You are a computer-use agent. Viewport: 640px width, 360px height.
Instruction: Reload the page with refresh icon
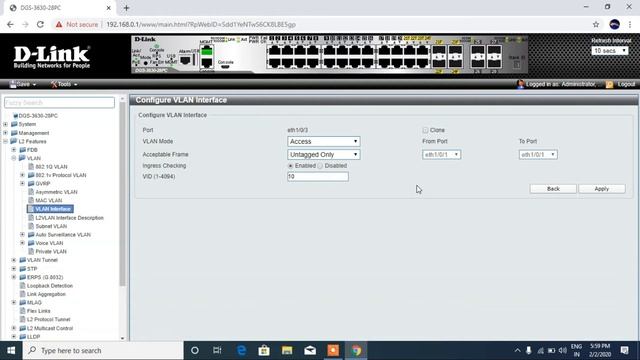click(x=40, y=24)
